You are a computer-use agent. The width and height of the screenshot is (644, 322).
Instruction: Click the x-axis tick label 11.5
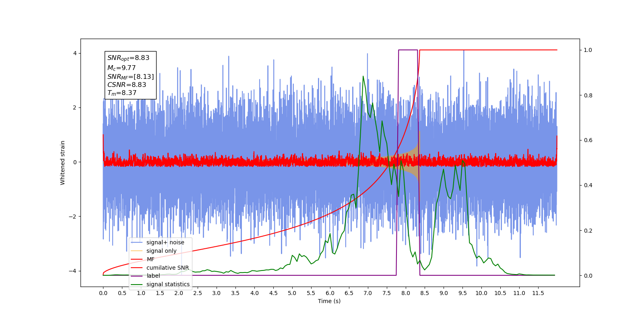coord(538,293)
